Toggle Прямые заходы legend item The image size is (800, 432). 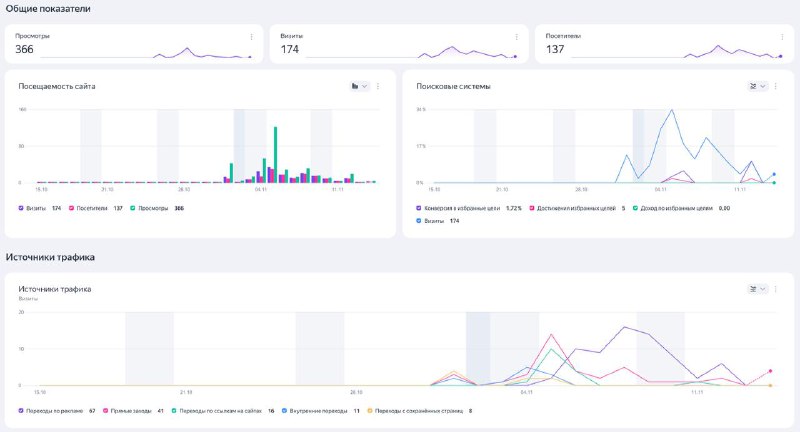click(105, 410)
